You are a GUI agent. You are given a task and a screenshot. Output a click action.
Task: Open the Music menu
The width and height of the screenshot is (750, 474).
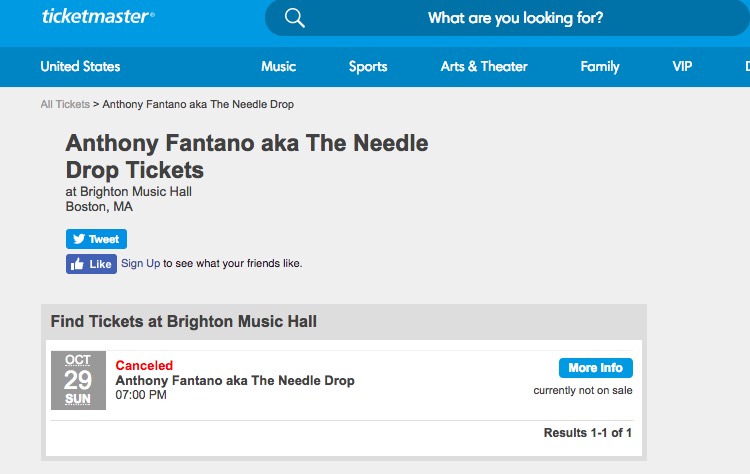(278, 66)
